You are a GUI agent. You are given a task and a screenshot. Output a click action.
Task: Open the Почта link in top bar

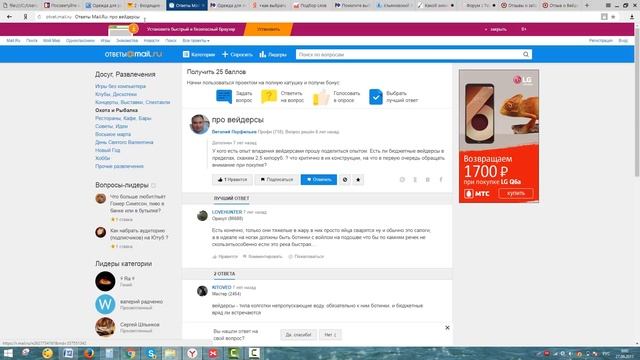click(x=31, y=41)
